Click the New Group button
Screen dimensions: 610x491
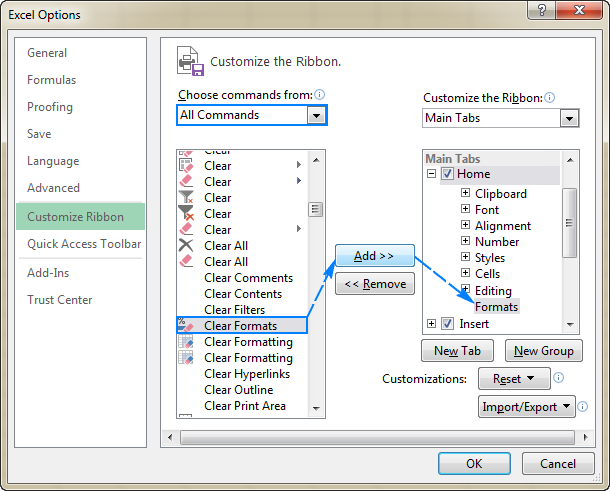pyautogui.click(x=543, y=351)
